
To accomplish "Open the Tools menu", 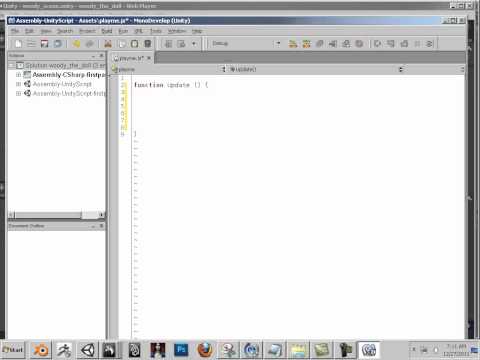I will point(156,31).
